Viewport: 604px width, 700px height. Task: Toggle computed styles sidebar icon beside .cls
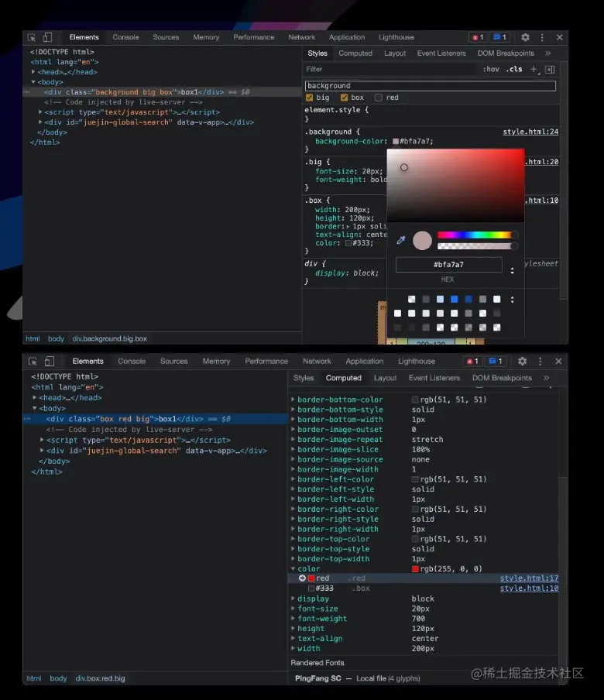point(550,69)
